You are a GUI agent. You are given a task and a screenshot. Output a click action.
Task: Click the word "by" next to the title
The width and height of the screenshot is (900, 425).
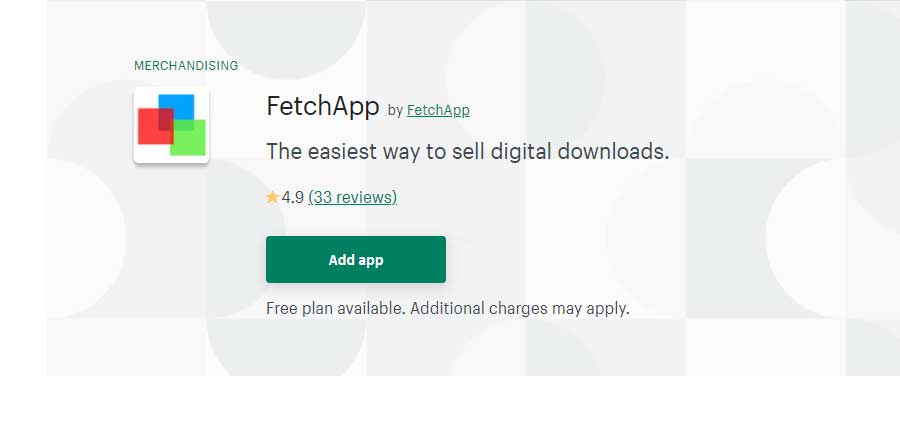pos(395,111)
